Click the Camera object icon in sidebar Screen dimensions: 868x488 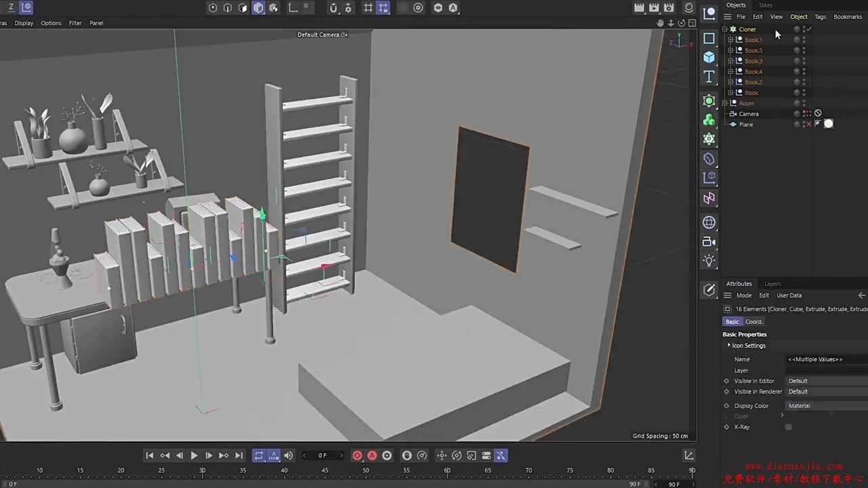(x=709, y=242)
